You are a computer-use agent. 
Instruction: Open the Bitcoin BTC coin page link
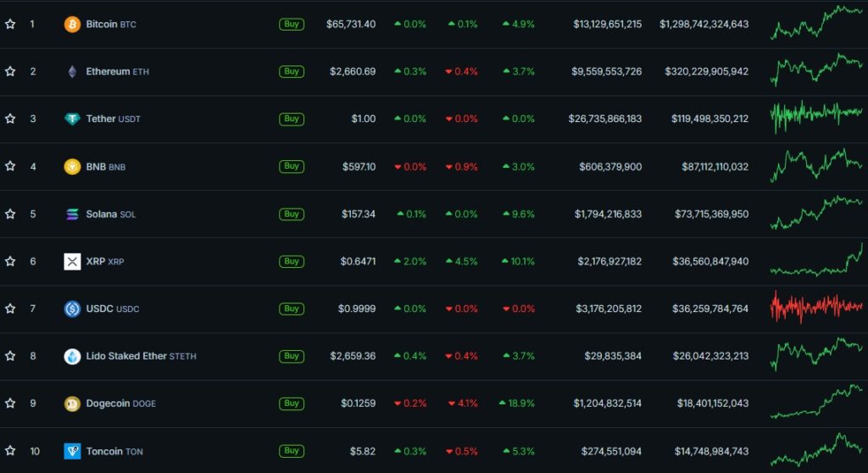[x=111, y=25]
